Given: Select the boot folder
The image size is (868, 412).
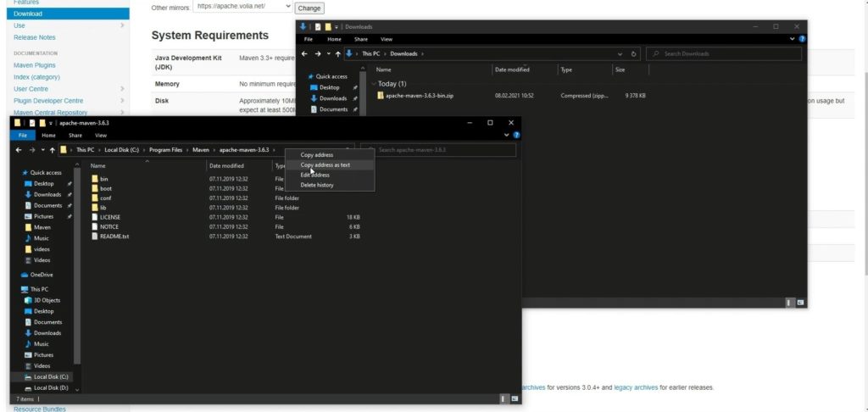Looking at the screenshot, I should (x=102, y=189).
